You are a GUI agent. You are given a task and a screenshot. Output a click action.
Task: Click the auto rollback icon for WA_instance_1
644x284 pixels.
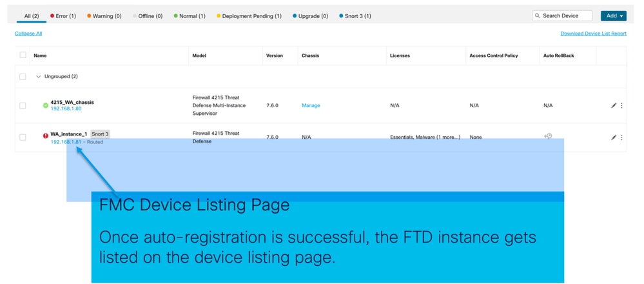(548, 136)
